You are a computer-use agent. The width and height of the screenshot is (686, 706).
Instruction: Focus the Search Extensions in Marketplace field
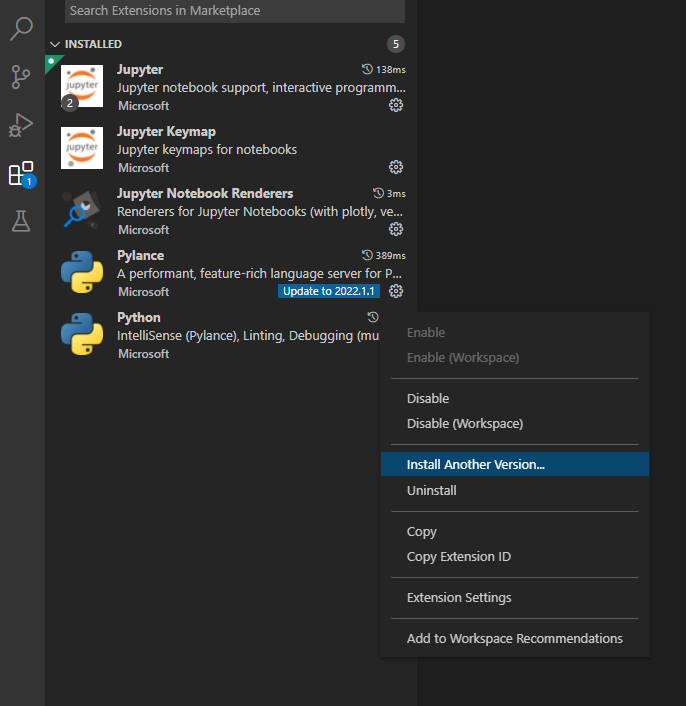(x=235, y=11)
